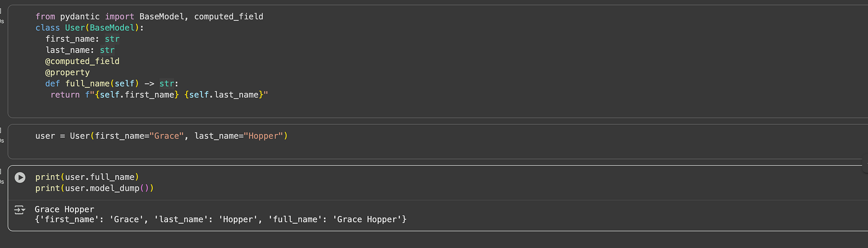
Task: Place cursor on print(user.full_name) line
Action: click(x=87, y=177)
